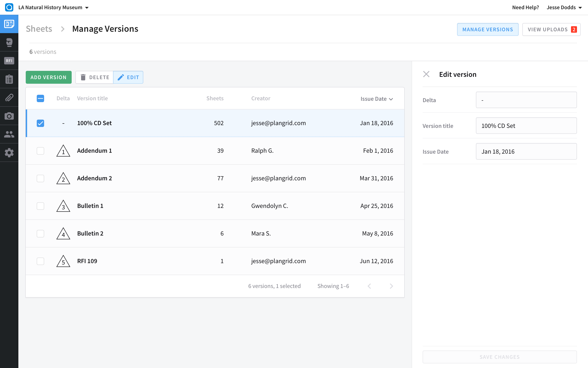The height and width of the screenshot is (368, 588).
Task: Click the PlanGrid logo at top left
Action: coord(9,7)
